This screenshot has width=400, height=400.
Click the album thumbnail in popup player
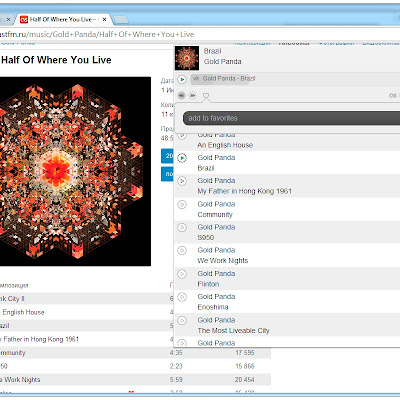pos(187,58)
